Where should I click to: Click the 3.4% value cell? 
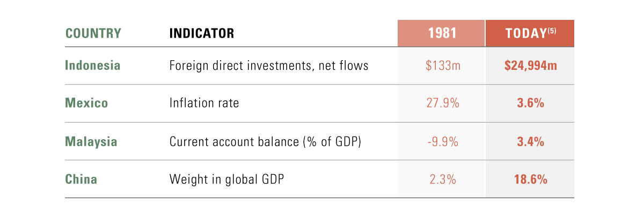(x=530, y=141)
